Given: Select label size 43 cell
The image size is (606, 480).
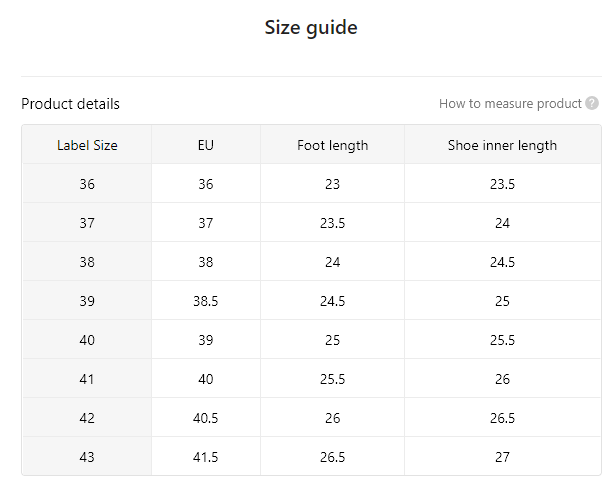Looking at the screenshot, I should click(87, 457).
